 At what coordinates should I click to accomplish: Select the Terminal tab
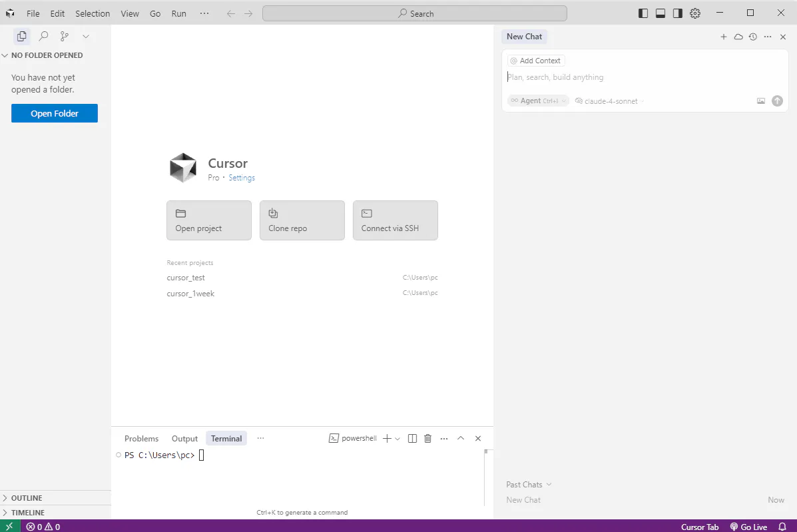point(226,439)
